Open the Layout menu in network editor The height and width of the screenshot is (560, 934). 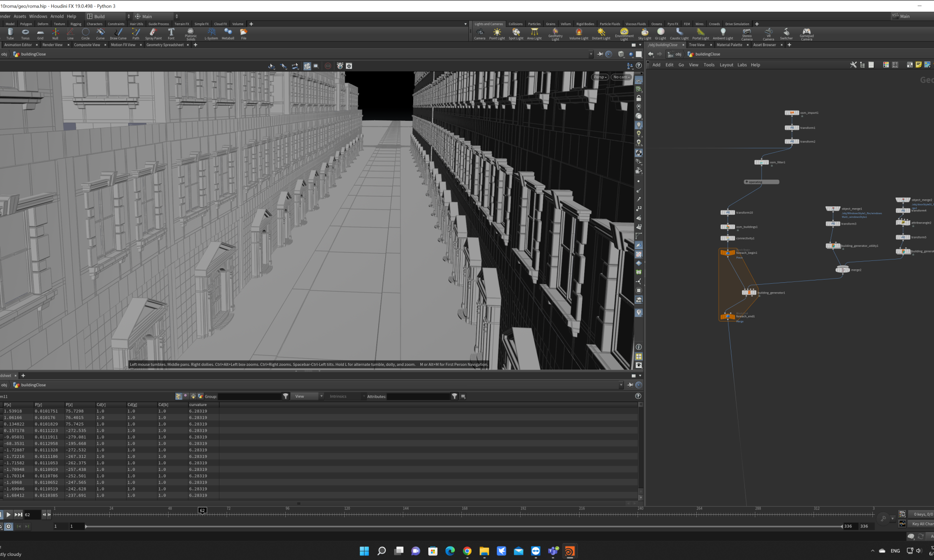(726, 65)
